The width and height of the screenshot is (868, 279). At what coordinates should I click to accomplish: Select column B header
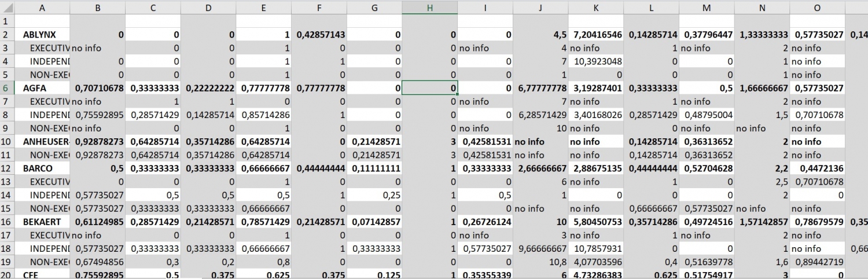tap(98, 8)
